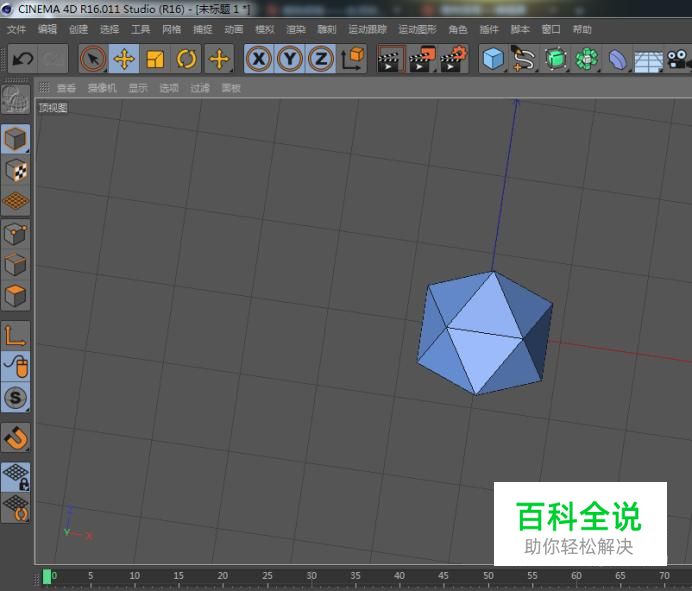Toggle X axis lock
The height and width of the screenshot is (591, 692).
[x=259, y=59]
